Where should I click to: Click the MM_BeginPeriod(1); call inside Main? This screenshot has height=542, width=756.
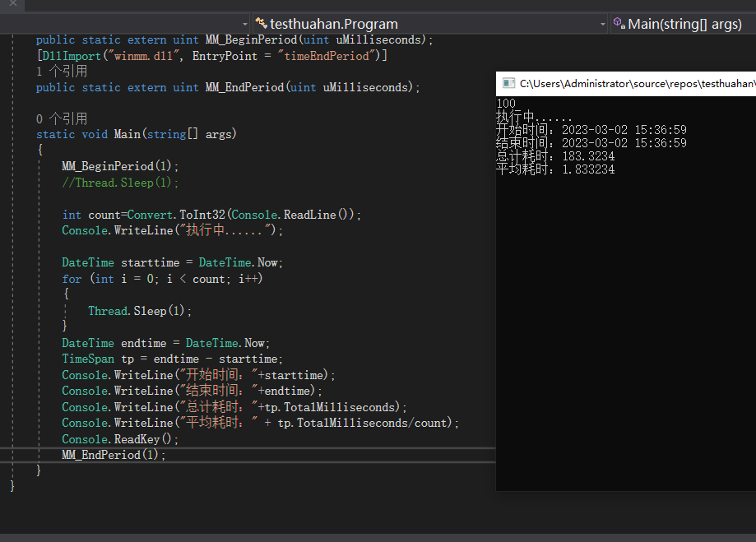pyautogui.click(x=120, y=166)
